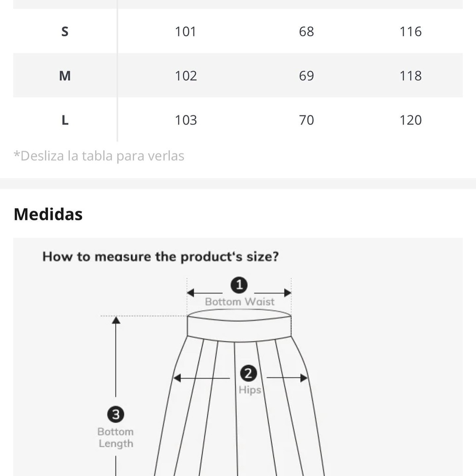The height and width of the screenshot is (476, 476).
Task: Click the value 118 in the M row
Action: click(410, 76)
